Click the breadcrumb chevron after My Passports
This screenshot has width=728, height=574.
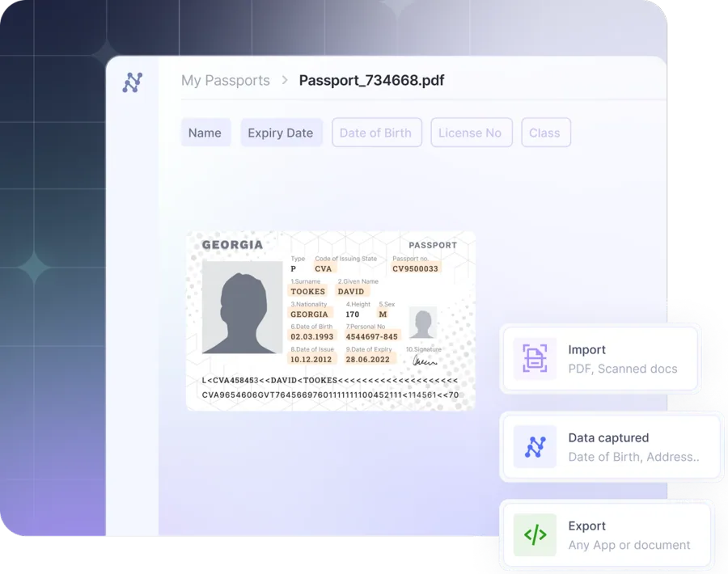click(x=285, y=80)
